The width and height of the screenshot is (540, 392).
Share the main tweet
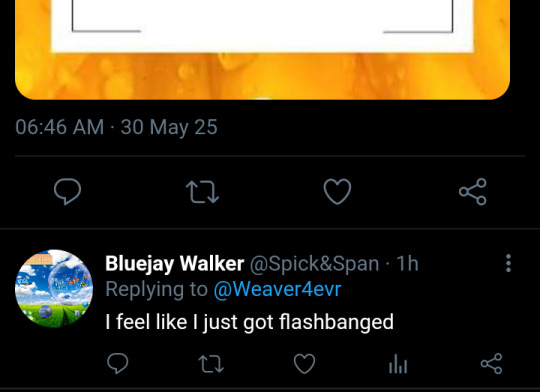coord(472,192)
